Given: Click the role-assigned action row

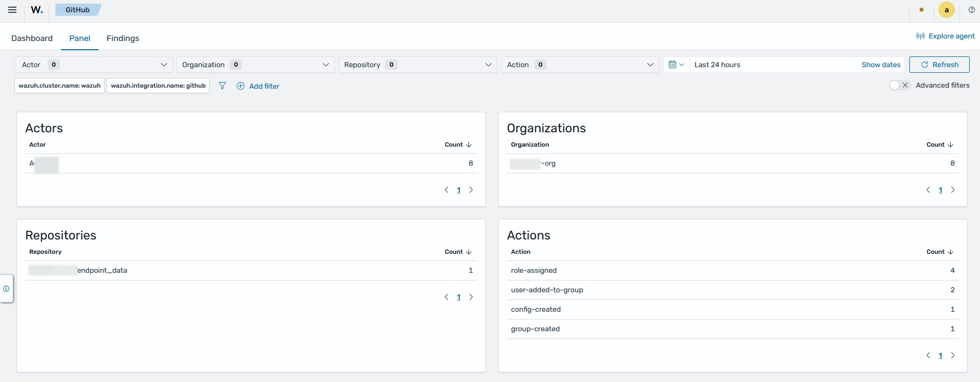Looking at the screenshot, I should tap(733, 270).
